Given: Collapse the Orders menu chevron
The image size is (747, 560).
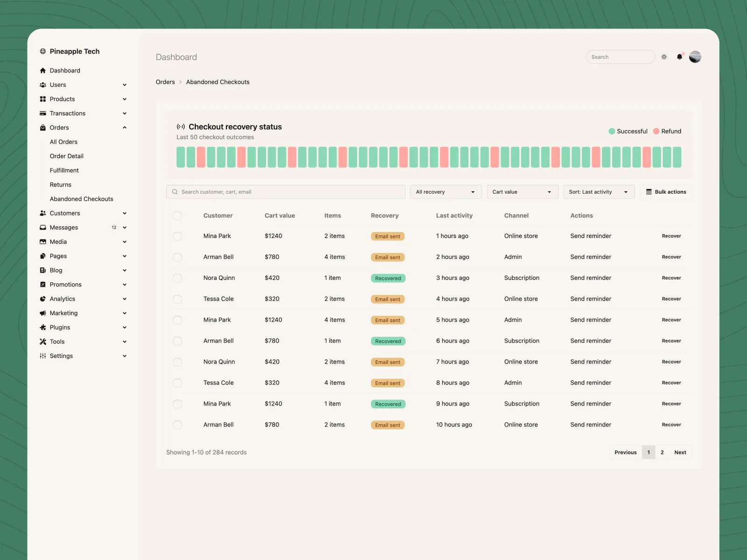Looking at the screenshot, I should point(125,127).
